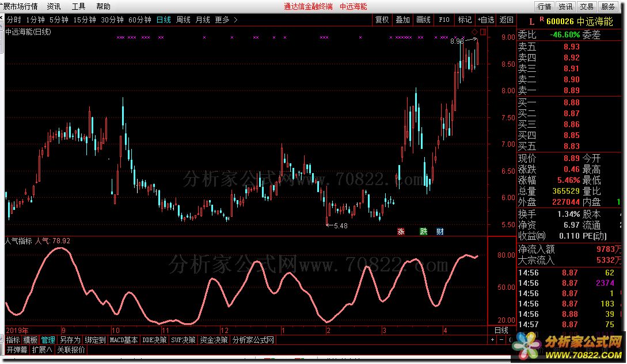Click the blue 财 marker icon

point(440,231)
